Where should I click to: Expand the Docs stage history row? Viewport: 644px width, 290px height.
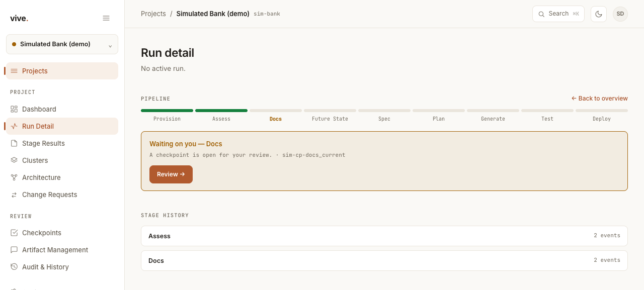[x=384, y=260]
